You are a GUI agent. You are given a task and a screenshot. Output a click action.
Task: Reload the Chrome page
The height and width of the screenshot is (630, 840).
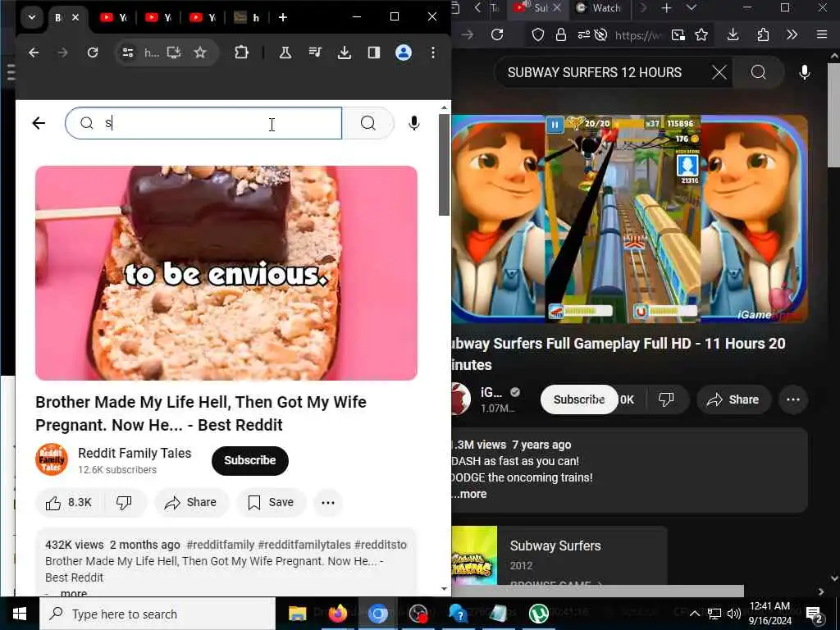(x=93, y=52)
